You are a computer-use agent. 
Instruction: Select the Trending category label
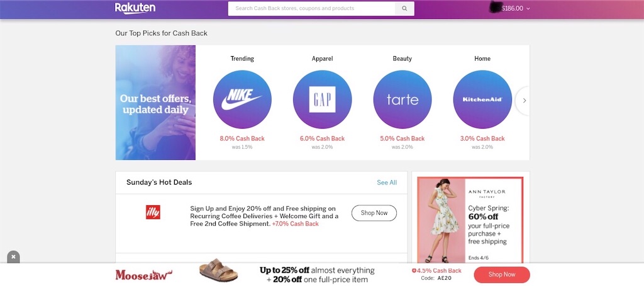point(242,59)
